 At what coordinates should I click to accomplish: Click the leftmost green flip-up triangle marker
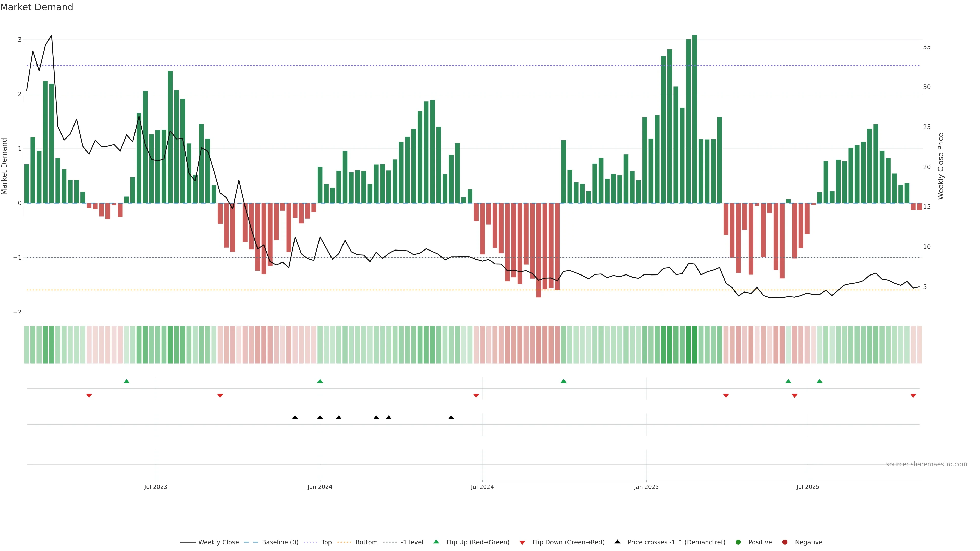[x=127, y=381]
